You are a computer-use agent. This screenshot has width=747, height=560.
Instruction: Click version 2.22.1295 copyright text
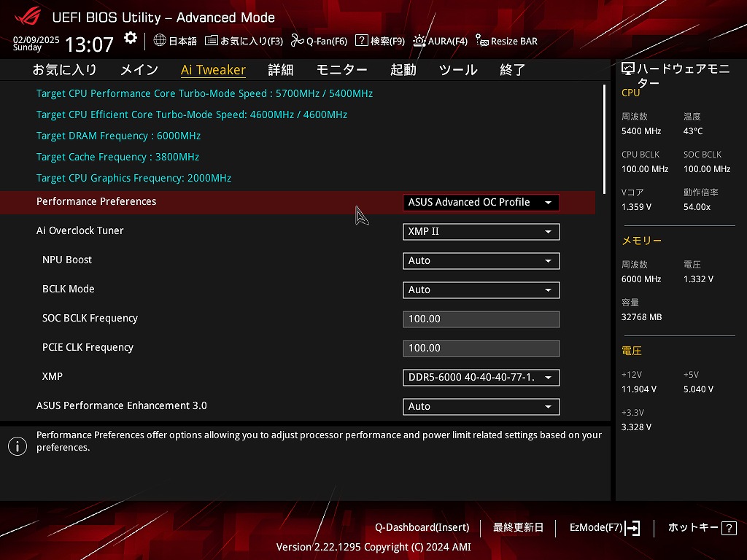point(373,547)
